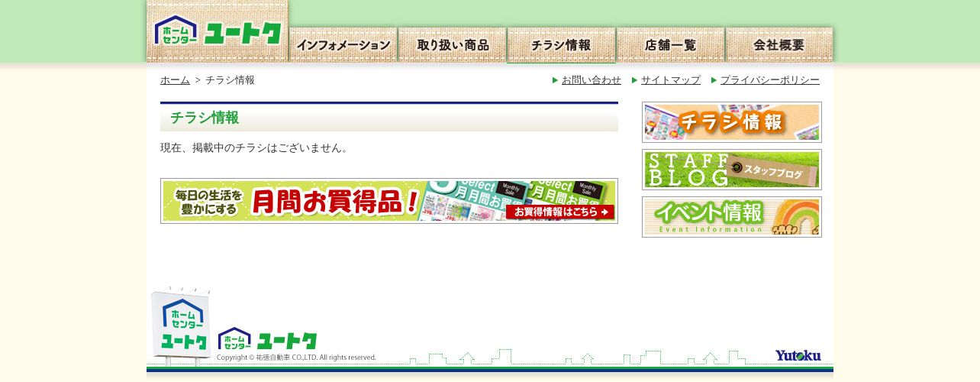Click the footer ホームセンター ユートク text logo
The height and width of the screenshot is (382, 980).
[x=267, y=339]
